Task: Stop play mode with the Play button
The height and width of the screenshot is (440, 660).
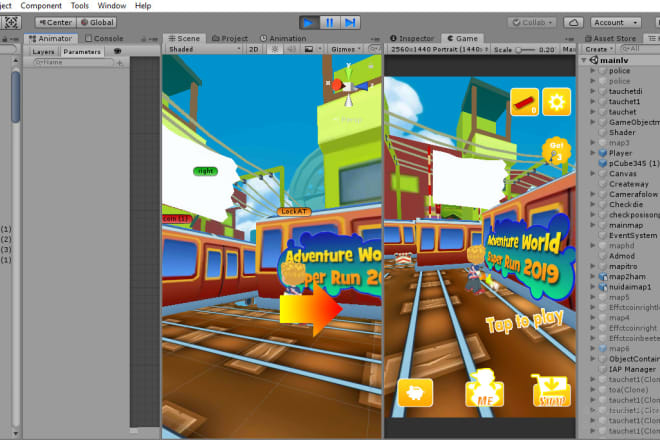Action: tap(309, 22)
